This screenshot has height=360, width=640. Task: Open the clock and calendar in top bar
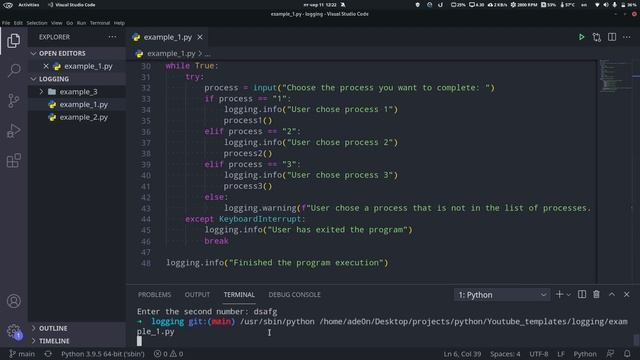pyautogui.click(x=320, y=5)
